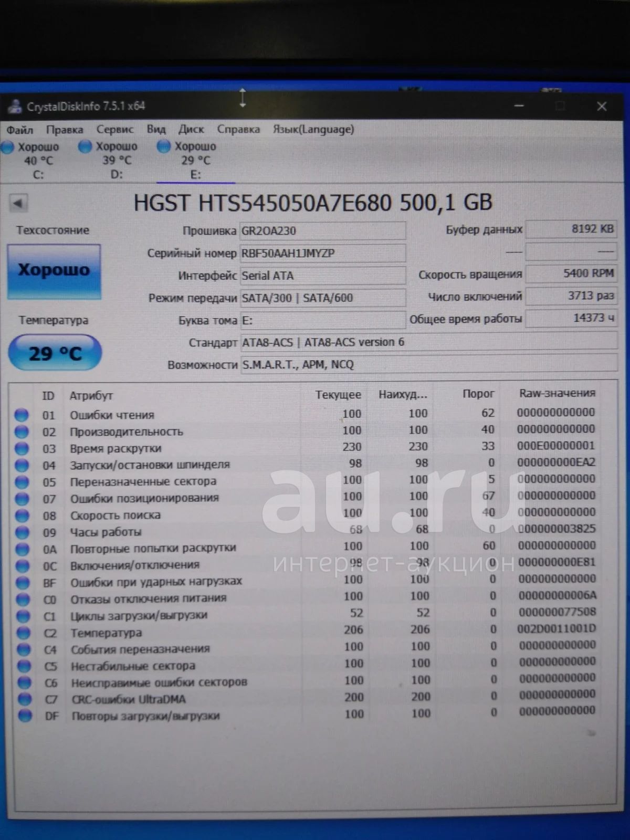
Task: Click raw value 000000077508
Action: pos(557,612)
